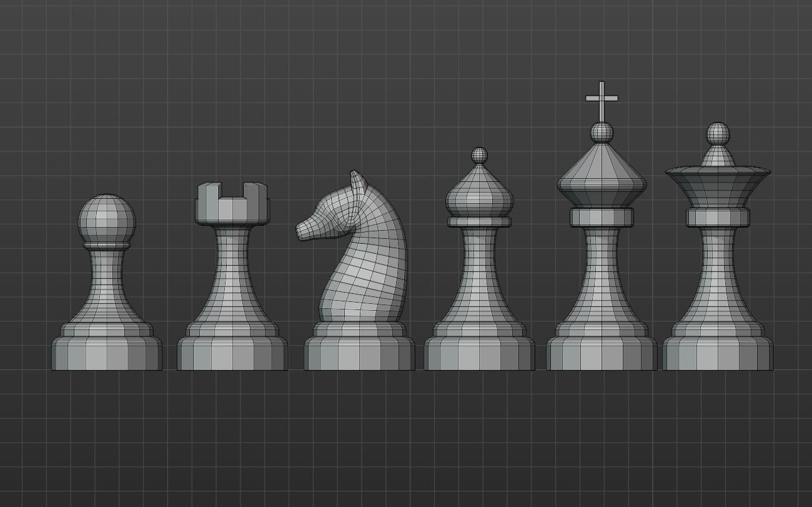Select the king piece with cross
Viewport: 812px width, 507px height.
pyautogui.click(x=602, y=226)
